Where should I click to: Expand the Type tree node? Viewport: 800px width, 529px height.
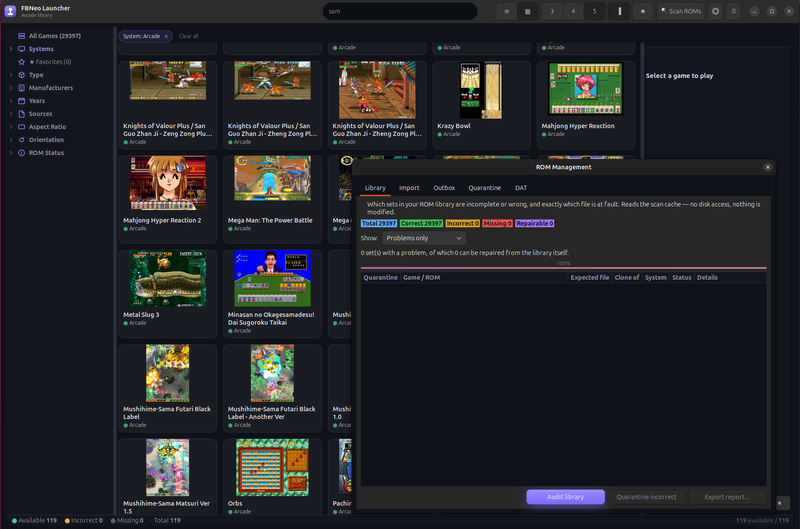(x=11, y=75)
